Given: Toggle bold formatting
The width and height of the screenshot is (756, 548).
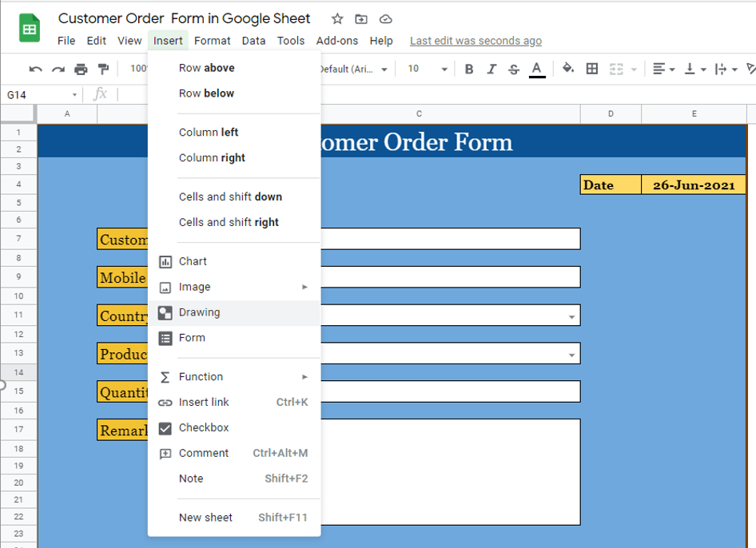Looking at the screenshot, I should coord(468,69).
